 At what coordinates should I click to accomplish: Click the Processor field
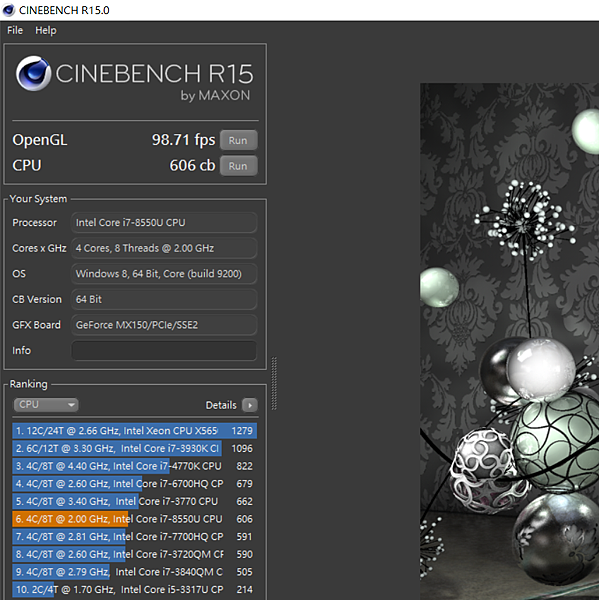point(164,222)
